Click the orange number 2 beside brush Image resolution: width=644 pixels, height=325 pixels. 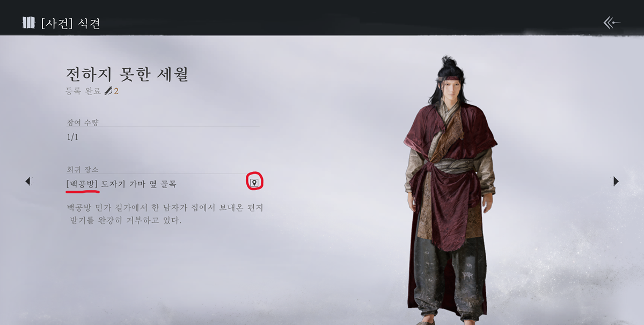click(116, 91)
